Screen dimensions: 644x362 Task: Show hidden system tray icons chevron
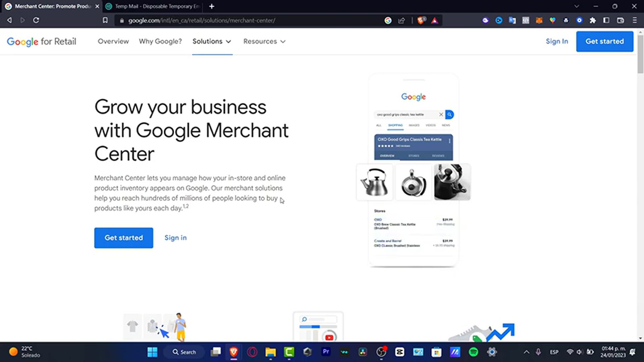[x=526, y=352]
